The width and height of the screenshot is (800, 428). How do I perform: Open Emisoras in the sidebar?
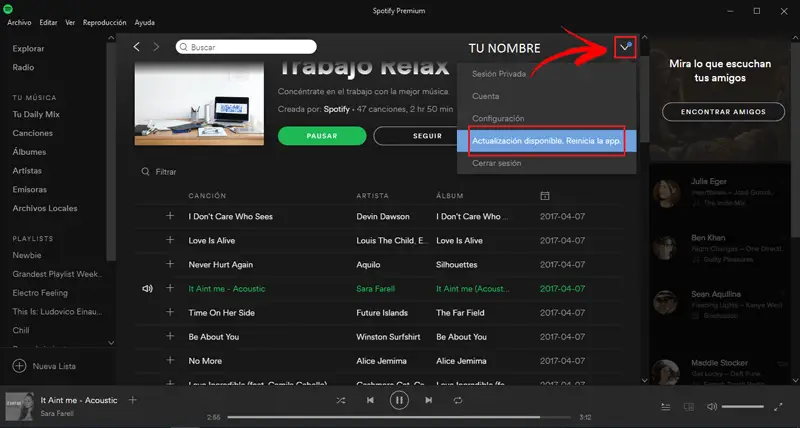tap(30, 189)
